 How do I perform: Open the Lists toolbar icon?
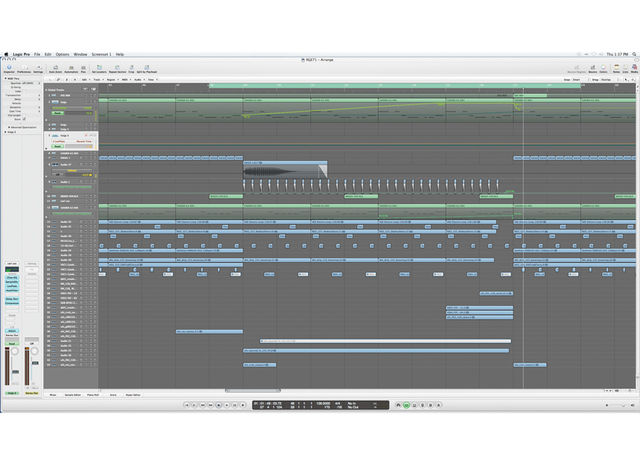coord(625,69)
